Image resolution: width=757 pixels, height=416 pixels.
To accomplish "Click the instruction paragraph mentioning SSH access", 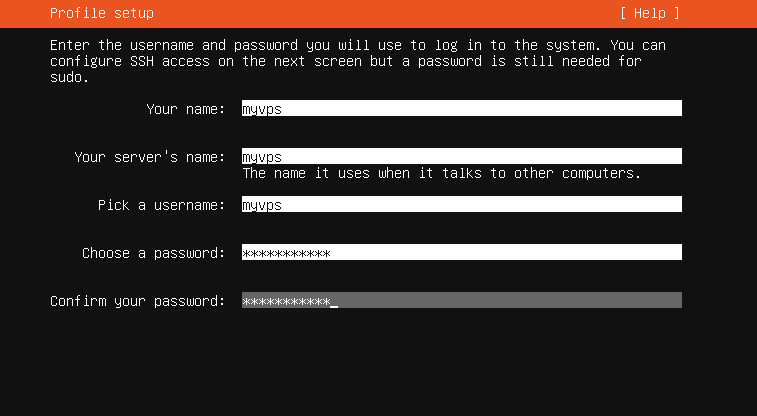I will pos(358,61).
